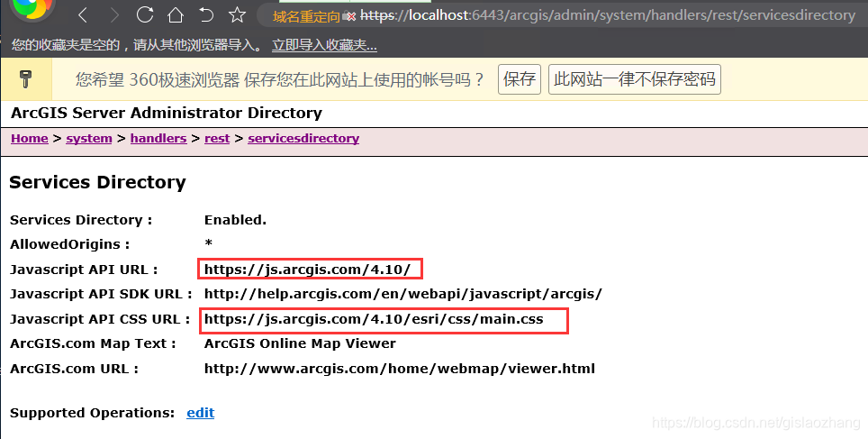Click the Services Directory heading
Screen dimensions: 868x439
coord(97,182)
